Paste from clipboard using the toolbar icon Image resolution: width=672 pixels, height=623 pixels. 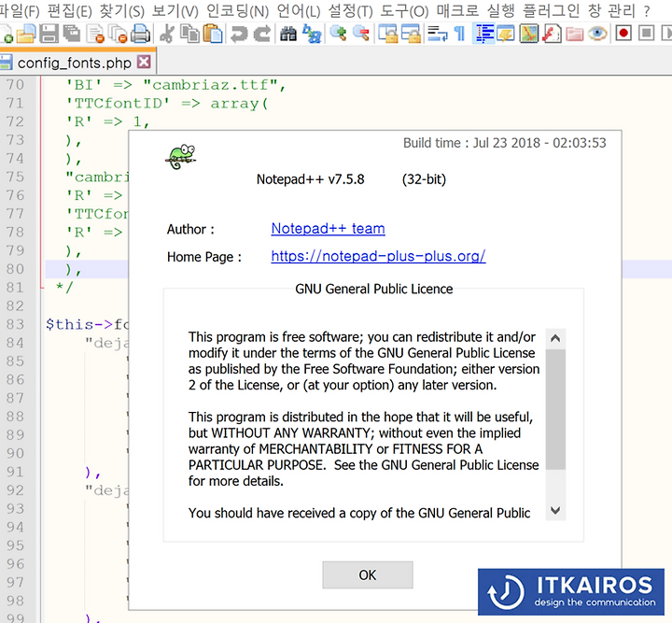coord(213,34)
